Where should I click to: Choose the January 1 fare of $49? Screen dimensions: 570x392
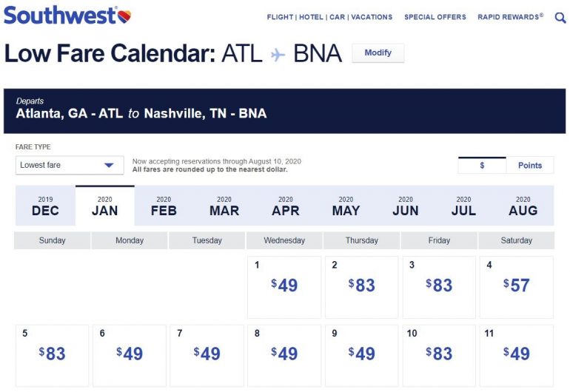pyautogui.click(x=284, y=286)
